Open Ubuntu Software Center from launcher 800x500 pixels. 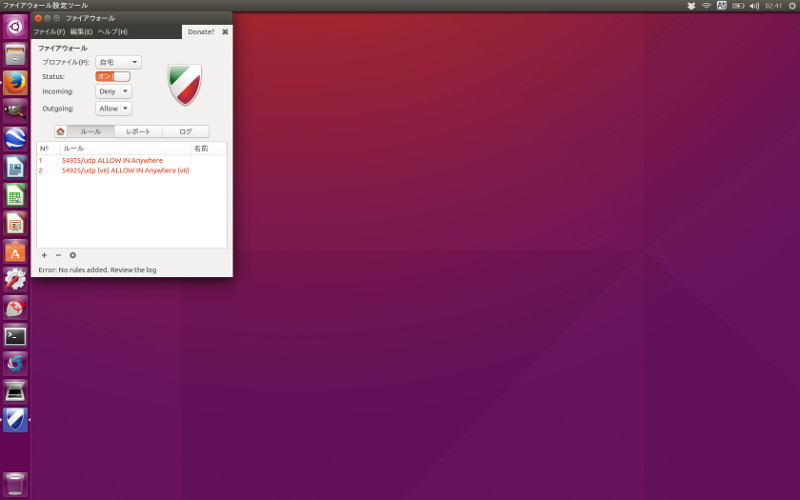[15, 252]
